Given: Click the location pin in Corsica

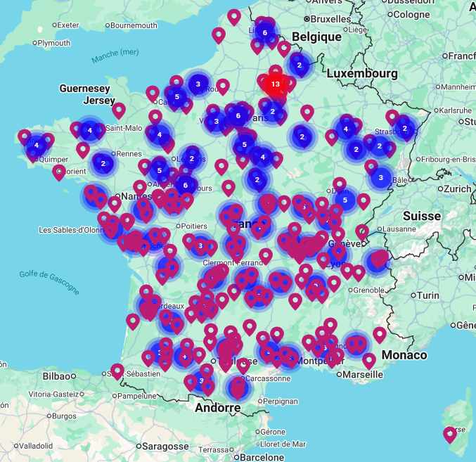Looking at the screenshot, I should tap(449, 434).
